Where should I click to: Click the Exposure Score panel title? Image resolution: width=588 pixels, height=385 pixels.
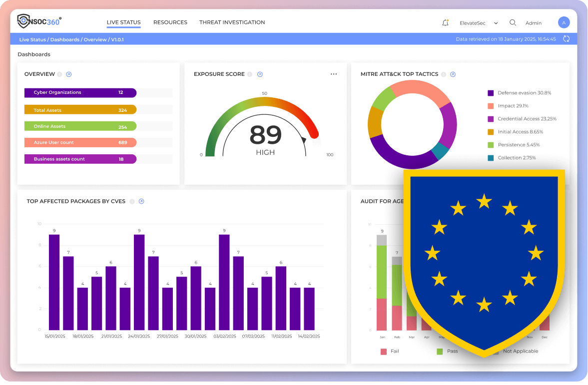coord(219,74)
